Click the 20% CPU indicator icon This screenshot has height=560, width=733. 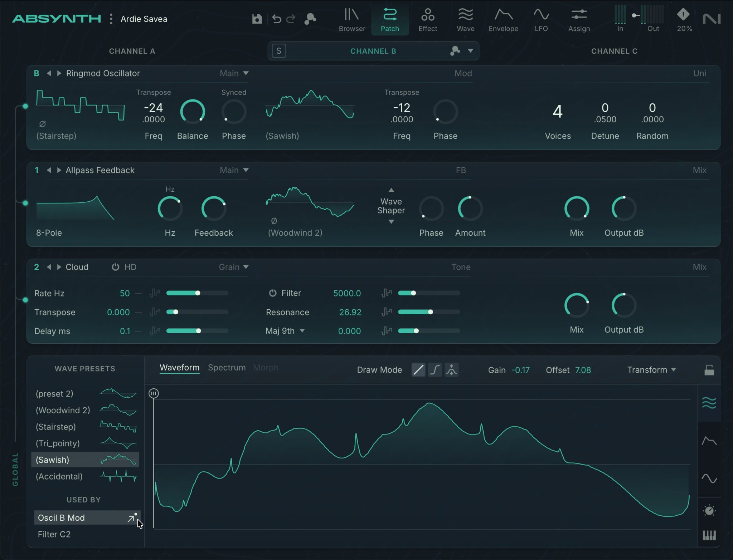(683, 15)
